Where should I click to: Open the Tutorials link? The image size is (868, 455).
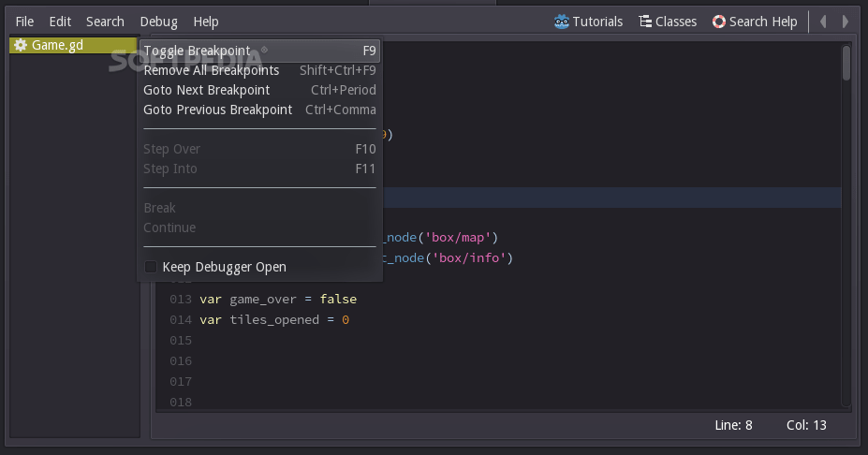click(588, 22)
